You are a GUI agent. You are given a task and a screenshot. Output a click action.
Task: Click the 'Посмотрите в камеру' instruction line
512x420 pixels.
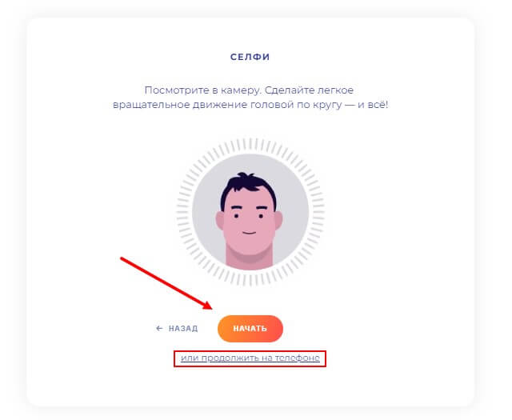point(249,90)
